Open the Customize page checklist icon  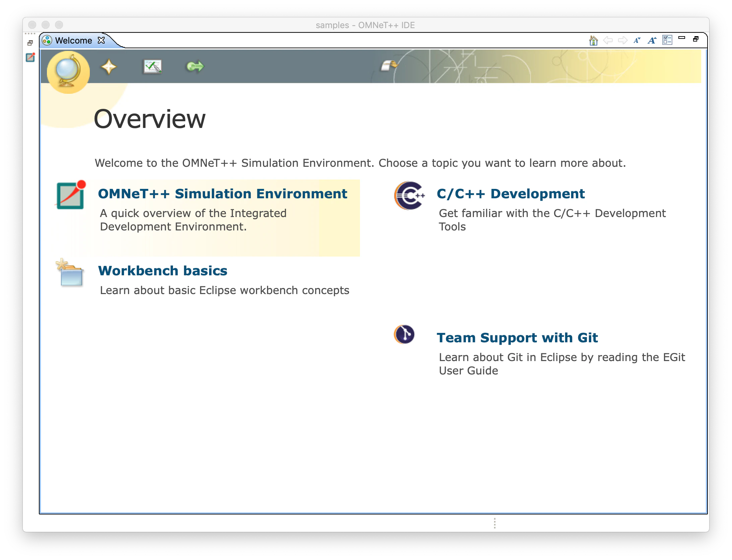(x=667, y=40)
